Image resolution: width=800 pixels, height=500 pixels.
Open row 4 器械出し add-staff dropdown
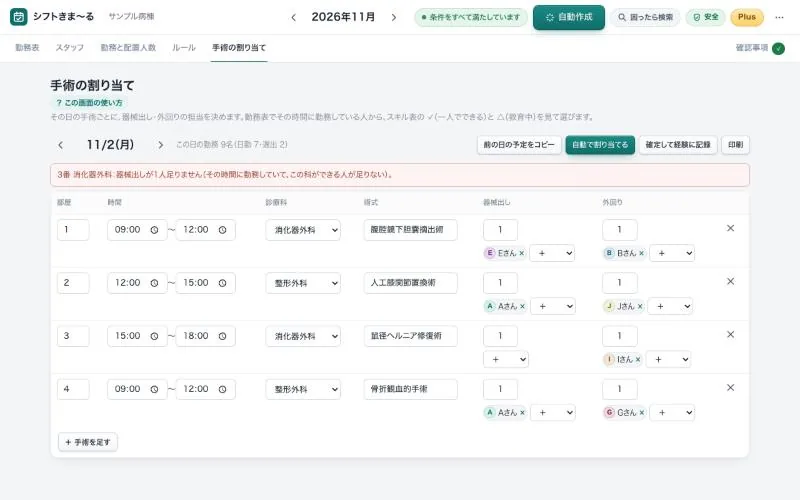(x=553, y=412)
